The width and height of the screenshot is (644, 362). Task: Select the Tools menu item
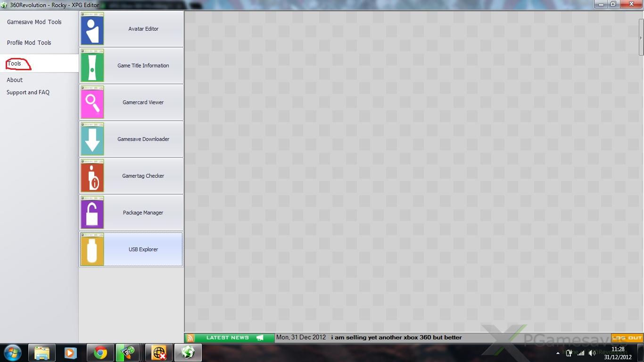[15, 64]
